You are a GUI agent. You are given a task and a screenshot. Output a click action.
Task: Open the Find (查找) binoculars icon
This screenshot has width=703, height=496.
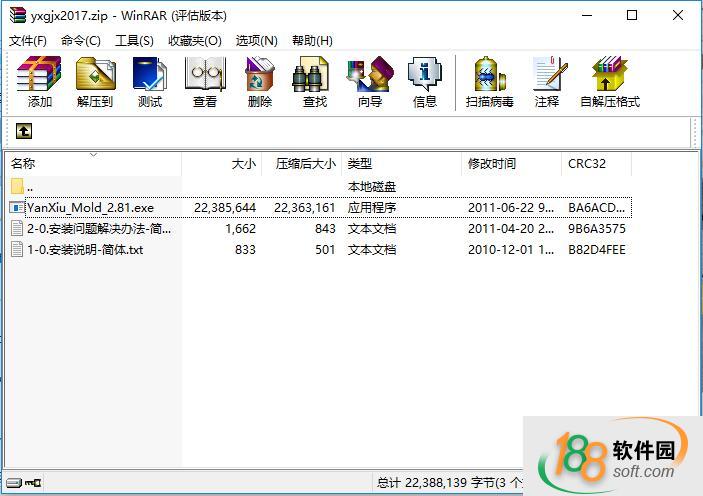coord(314,82)
